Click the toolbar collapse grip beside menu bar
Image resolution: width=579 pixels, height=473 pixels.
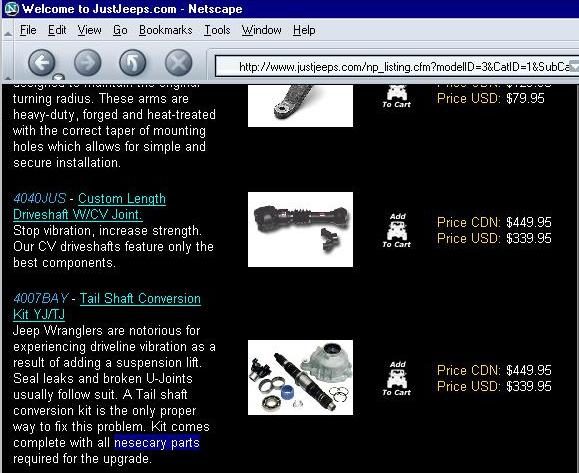8,30
